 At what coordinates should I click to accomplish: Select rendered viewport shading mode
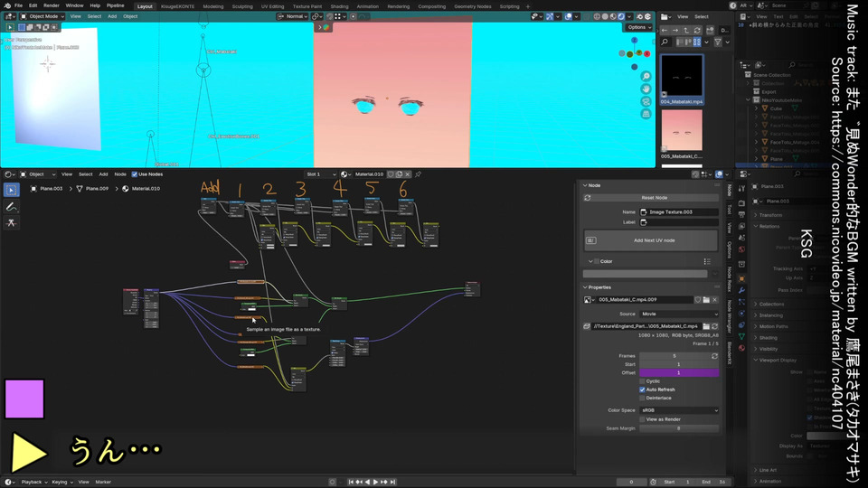coord(621,16)
